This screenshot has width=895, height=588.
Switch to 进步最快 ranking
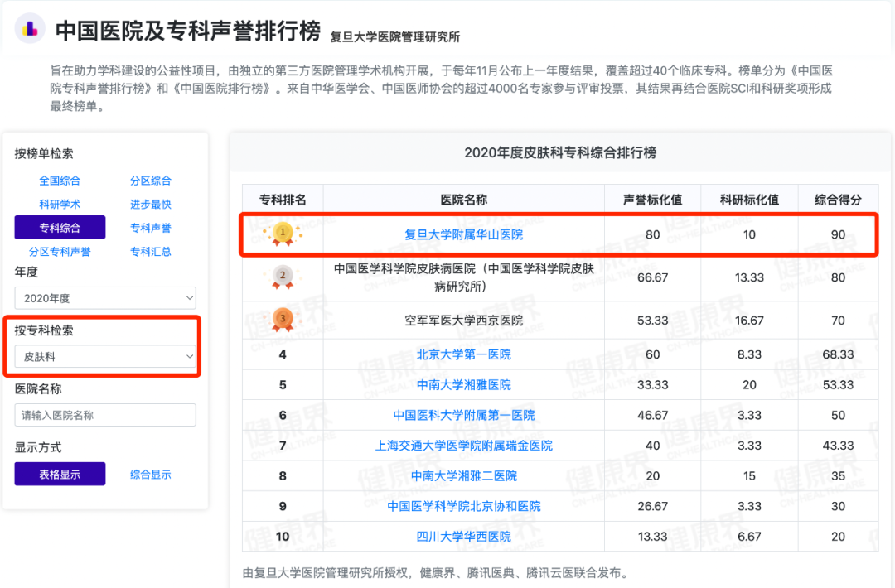pyautogui.click(x=151, y=205)
